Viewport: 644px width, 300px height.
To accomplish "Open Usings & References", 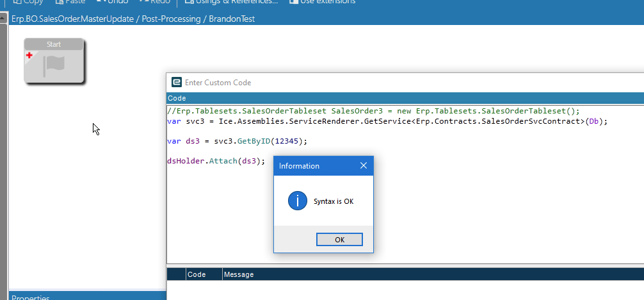I will click(231, 2).
